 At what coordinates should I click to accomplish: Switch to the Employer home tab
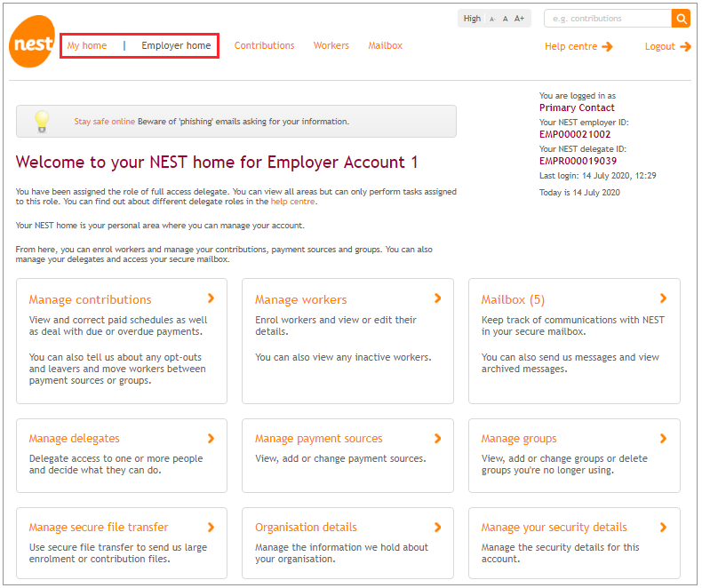pyautogui.click(x=176, y=45)
